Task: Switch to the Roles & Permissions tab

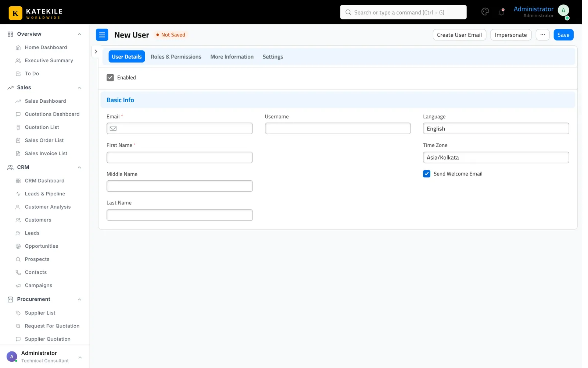Action: click(176, 57)
